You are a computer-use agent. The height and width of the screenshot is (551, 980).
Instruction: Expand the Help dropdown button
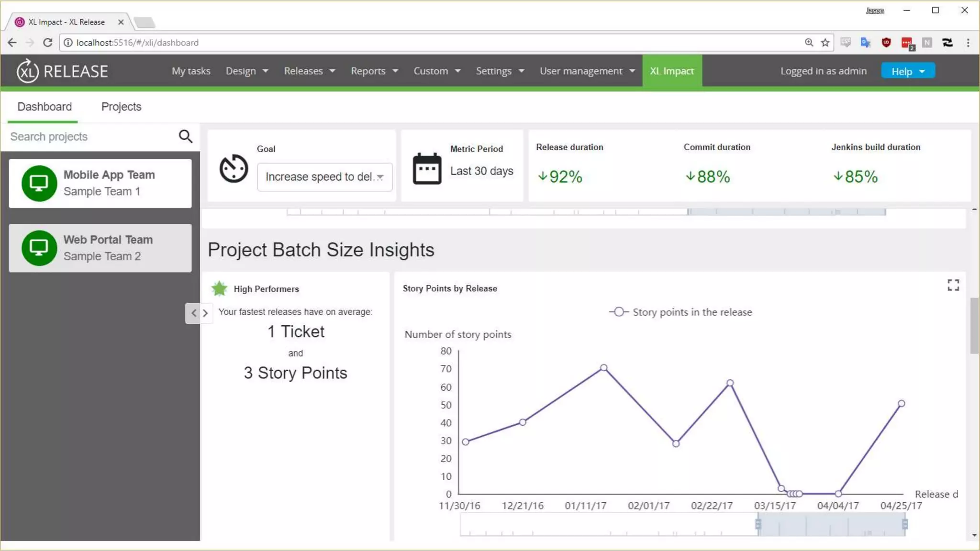tap(907, 71)
